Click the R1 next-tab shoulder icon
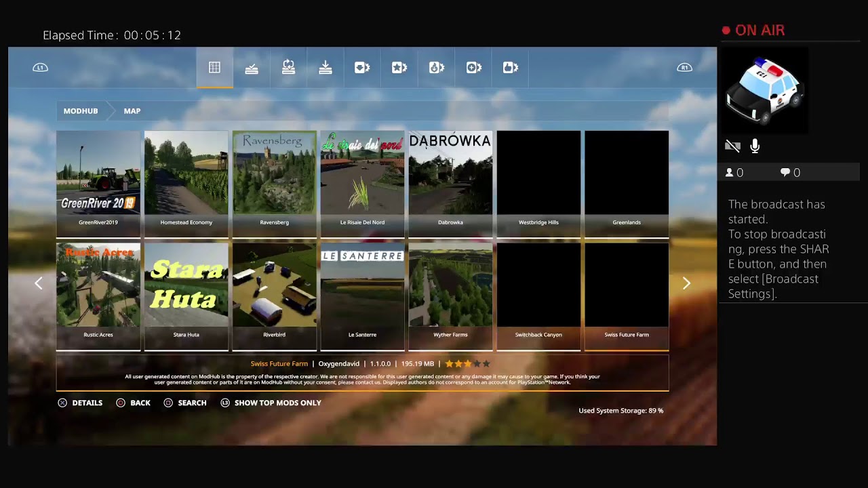Viewport: 868px width, 488px height. click(x=685, y=68)
